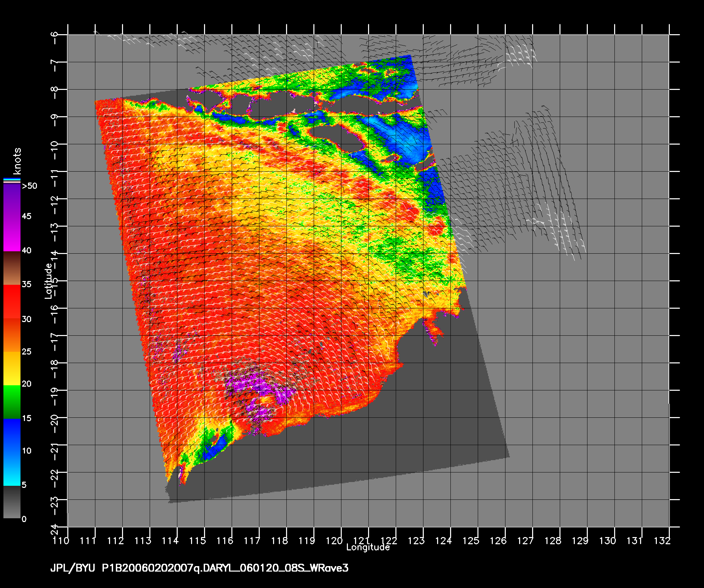
Task: Click the gray island shape near 120.5E 10S
Action: click(338, 138)
